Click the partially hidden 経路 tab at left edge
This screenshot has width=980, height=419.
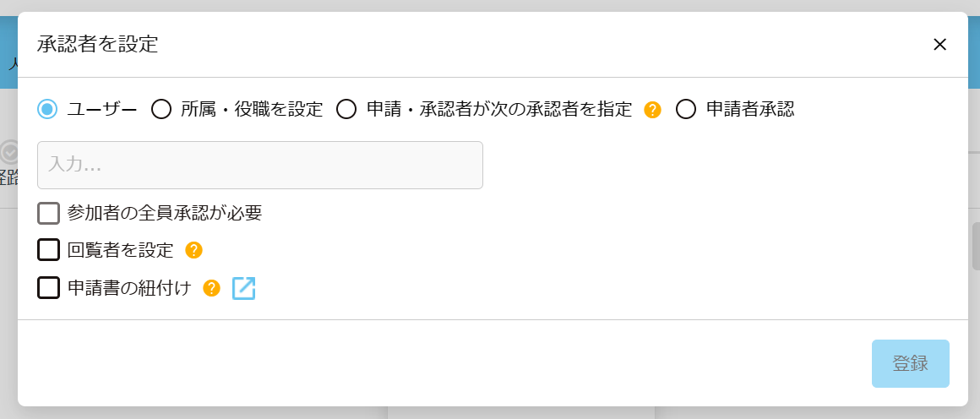pos(8,177)
